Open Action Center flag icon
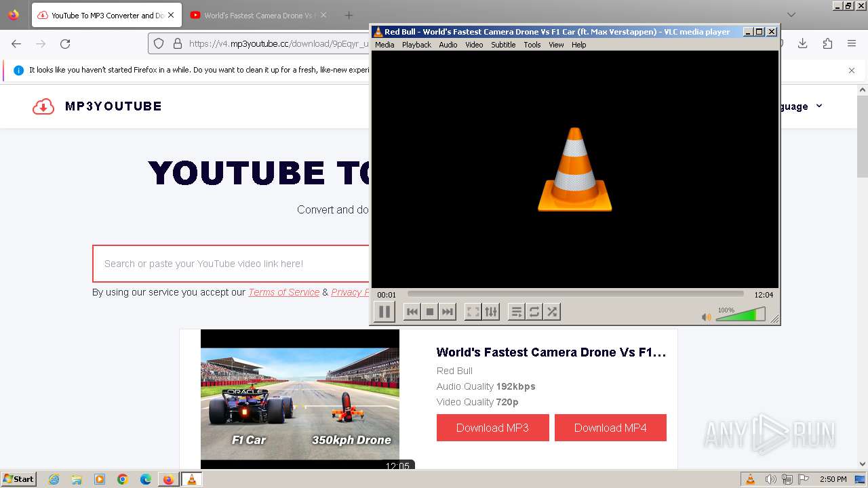 click(x=803, y=479)
